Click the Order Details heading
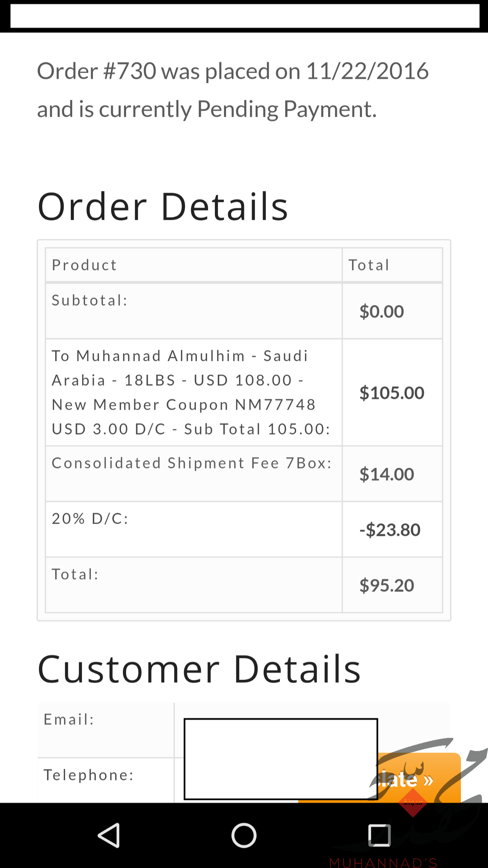 163,206
